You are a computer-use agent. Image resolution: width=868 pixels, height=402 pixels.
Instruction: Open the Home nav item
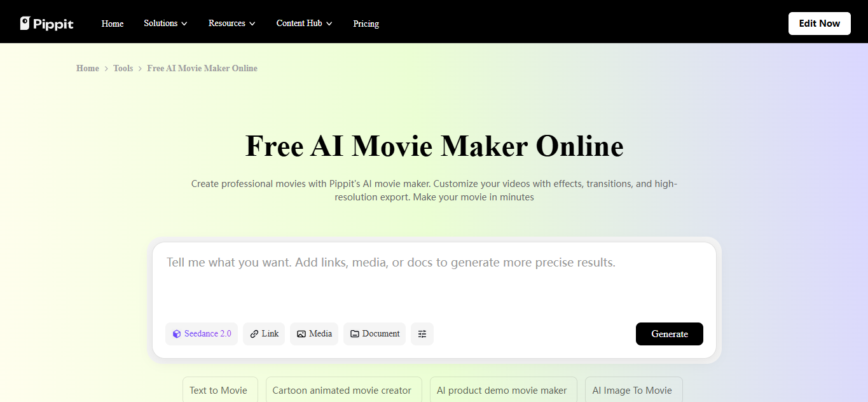(x=113, y=24)
